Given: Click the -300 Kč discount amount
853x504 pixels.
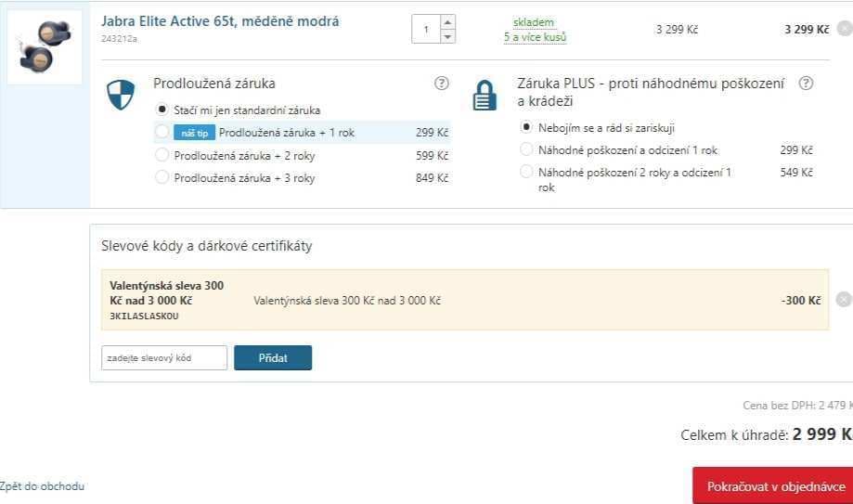Looking at the screenshot, I should 801,300.
